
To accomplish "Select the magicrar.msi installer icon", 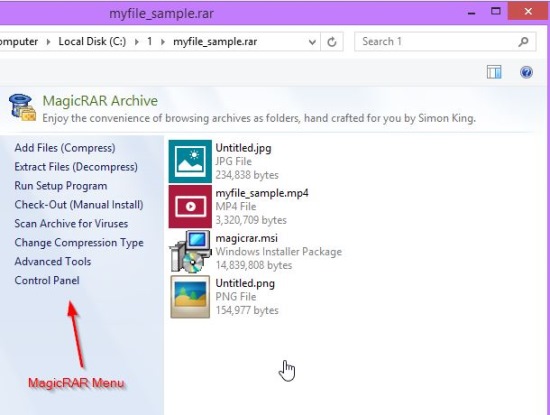I will pyautogui.click(x=190, y=252).
